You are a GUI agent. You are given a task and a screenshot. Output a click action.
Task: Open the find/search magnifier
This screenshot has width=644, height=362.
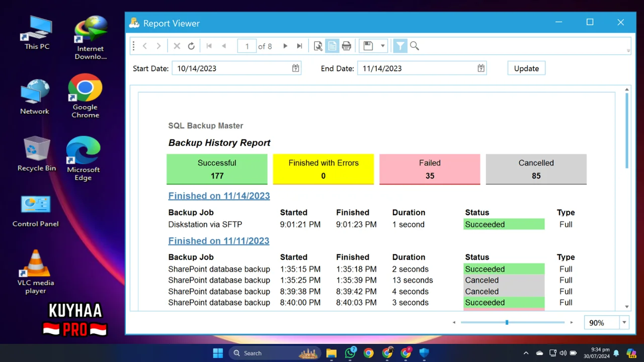pyautogui.click(x=415, y=46)
